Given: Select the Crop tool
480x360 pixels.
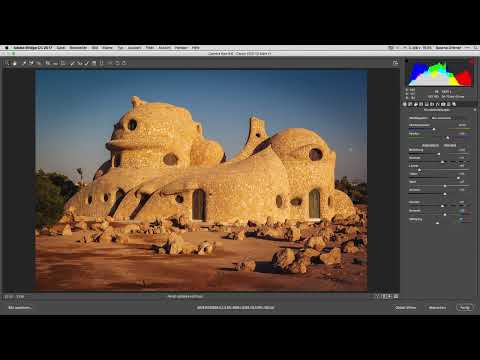Looking at the screenshot, I should coord(47,63).
